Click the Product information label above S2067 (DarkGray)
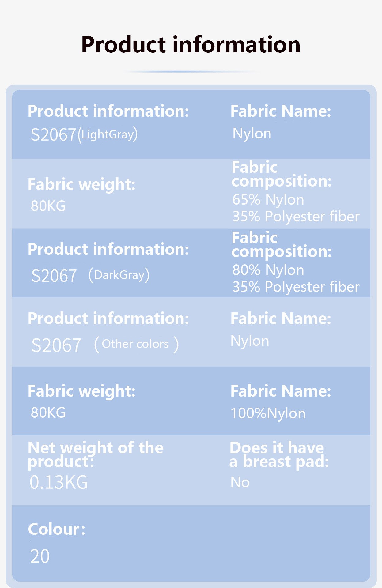This screenshot has width=382, height=588. pyautogui.click(x=108, y=249)
